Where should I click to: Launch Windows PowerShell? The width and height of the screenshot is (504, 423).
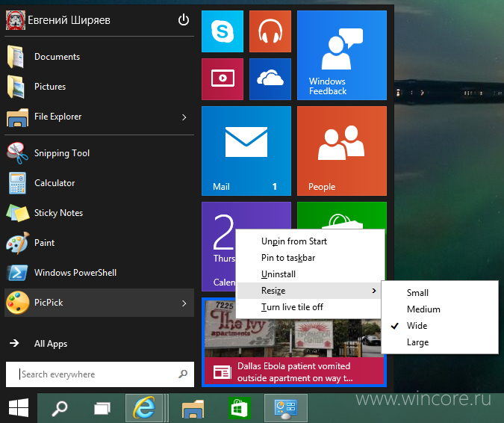pyautogui.click(x=99, y=273)
